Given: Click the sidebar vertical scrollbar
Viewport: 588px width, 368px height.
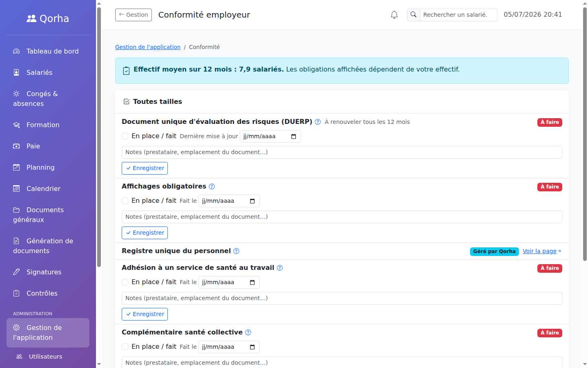Looking at the screenshot, I should click(x=99, y=137).
